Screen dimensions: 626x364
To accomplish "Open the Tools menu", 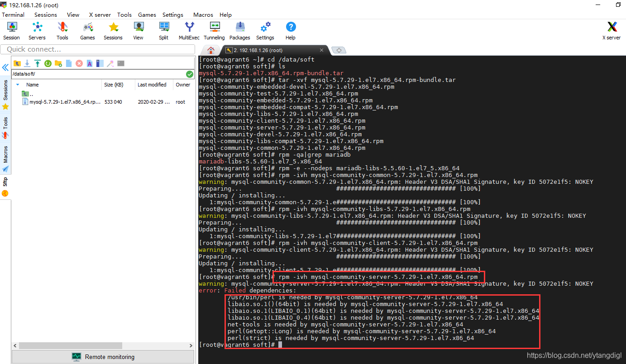I will 124,14.
